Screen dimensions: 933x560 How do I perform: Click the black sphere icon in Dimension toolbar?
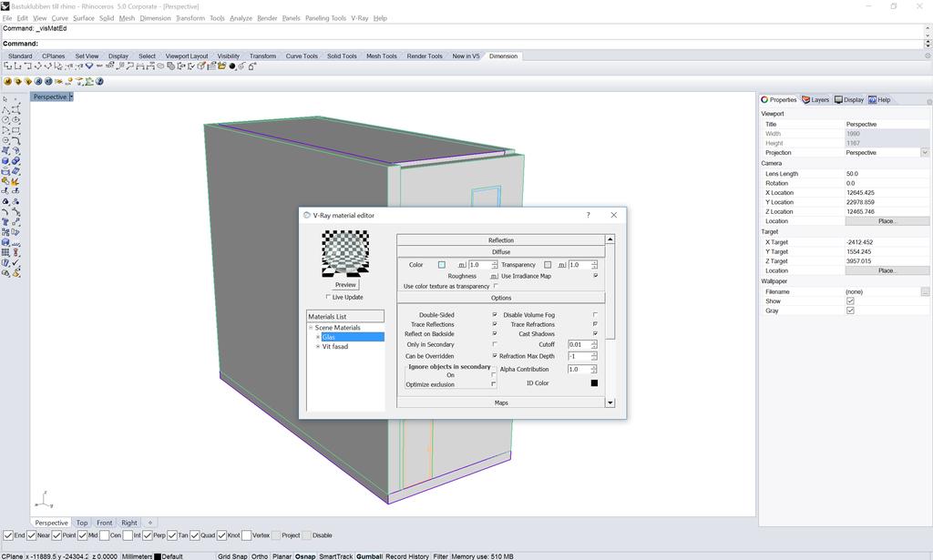[232, 66]
